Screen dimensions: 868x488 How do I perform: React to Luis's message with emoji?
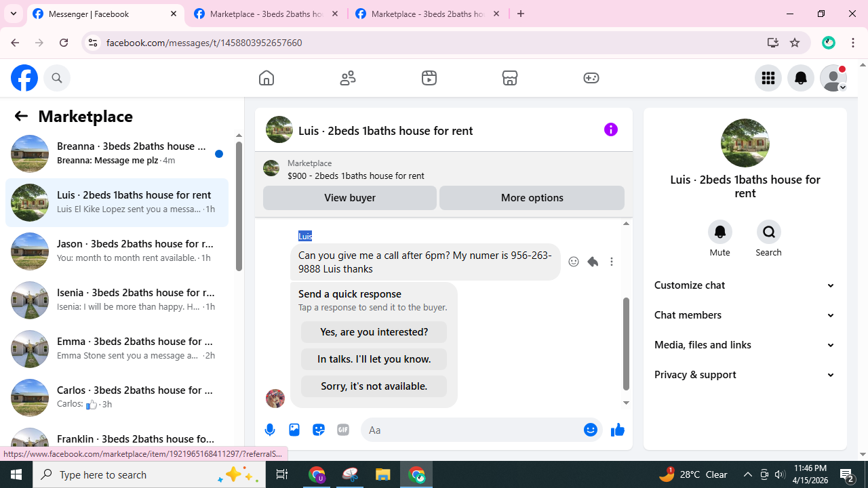(574, 262)
